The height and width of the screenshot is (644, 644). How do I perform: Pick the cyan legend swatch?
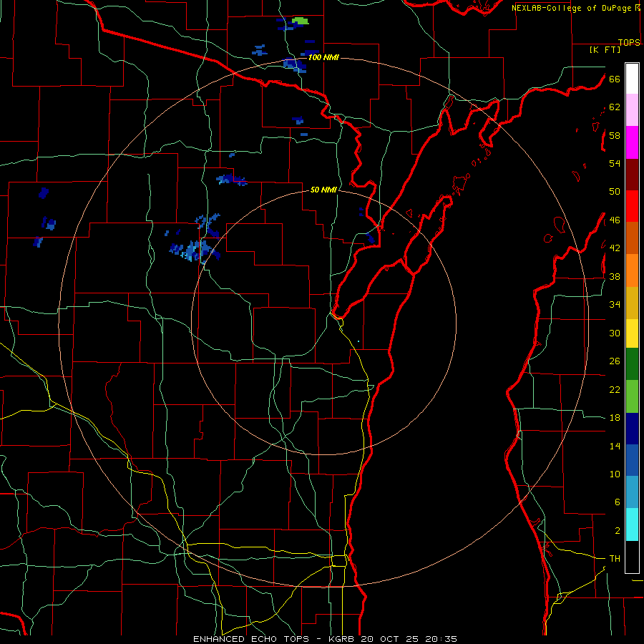click(x=632, y=525)
